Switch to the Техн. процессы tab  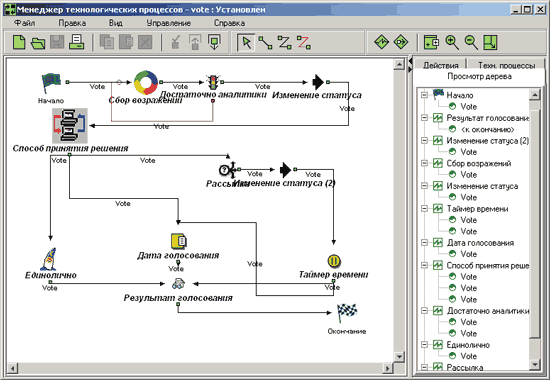click(507, 65)
